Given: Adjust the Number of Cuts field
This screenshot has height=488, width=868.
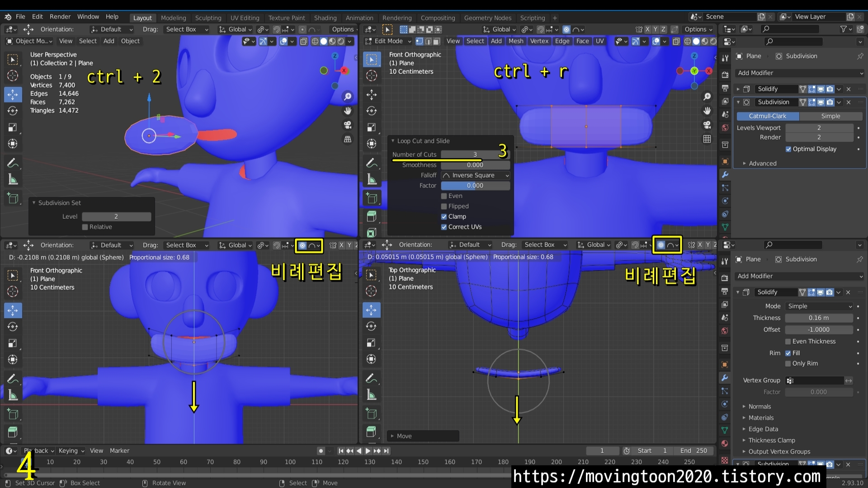Looking at the screenshot, I should tap(475, 155).
